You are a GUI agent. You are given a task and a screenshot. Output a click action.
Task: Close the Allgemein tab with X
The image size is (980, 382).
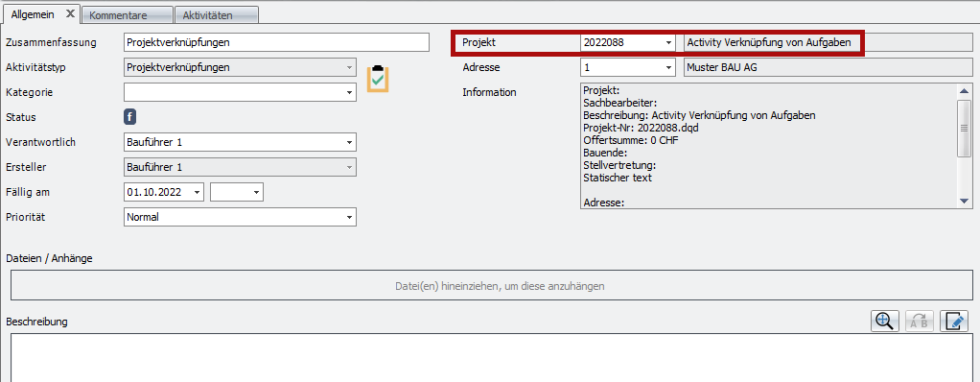pyautogui.click(x=70, y=13)
